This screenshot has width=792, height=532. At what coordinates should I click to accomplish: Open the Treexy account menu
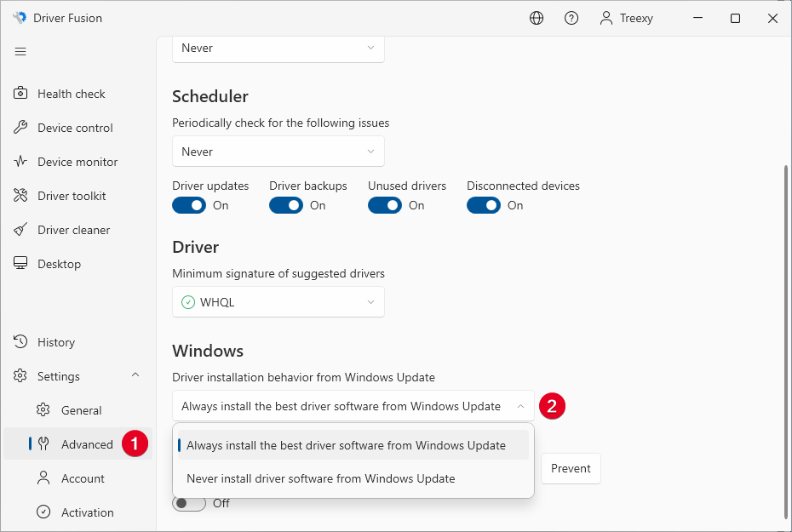tap(626, 18)
